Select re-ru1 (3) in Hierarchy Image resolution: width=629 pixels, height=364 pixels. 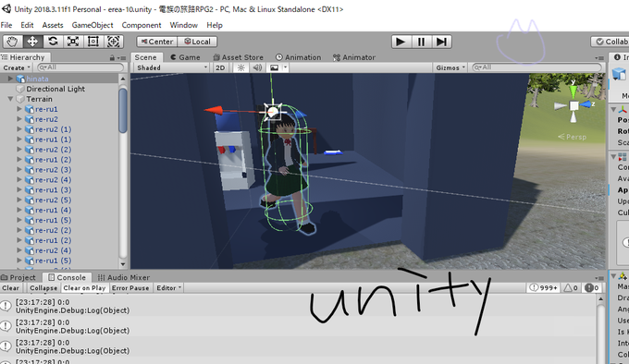coord(53,189)
